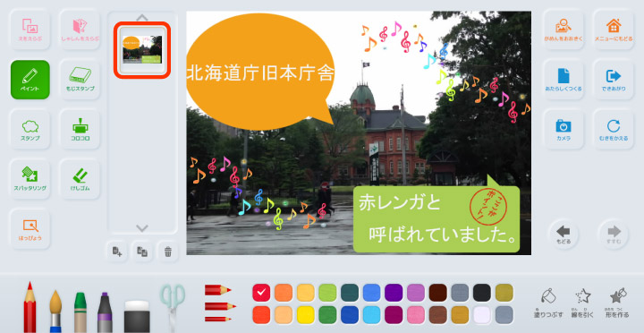Choose the スパッタリング spattering tool
The width and height of the screenshot is (644, 333).
point(30,179)
